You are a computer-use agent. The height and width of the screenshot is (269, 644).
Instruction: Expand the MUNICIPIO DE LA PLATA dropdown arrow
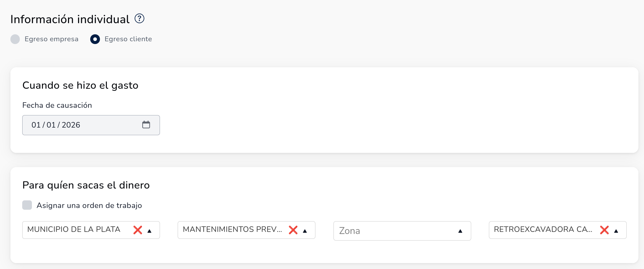[x=150, y=231]
